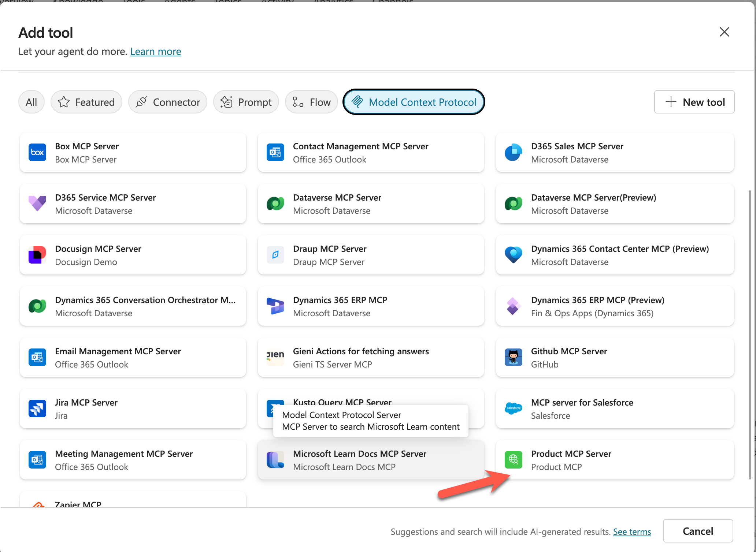Click the Microsoft Learn Docs MCP icon
This screenshot has width=756, height=552.
[275, 460]
